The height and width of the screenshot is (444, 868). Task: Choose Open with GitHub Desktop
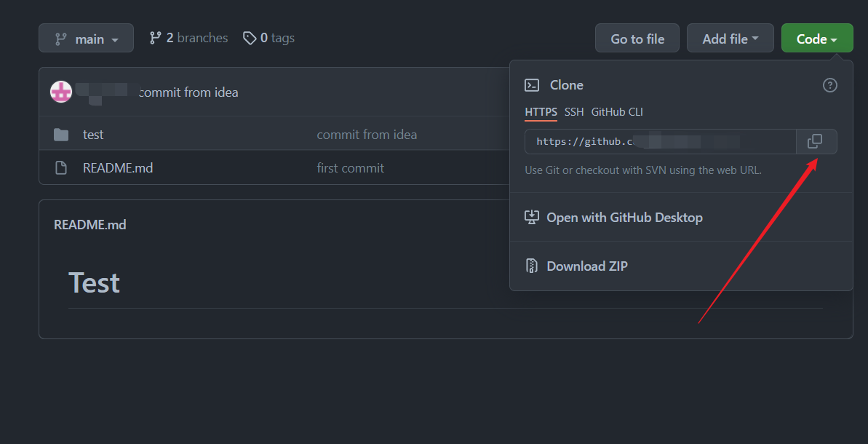coord(624,217)
